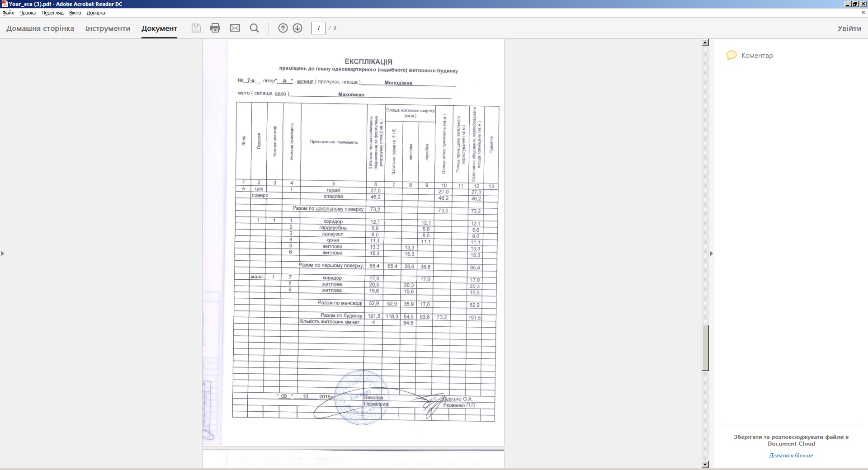
Task: Minimize the Acrobat Reader window
Action: [x=848, y=4]
